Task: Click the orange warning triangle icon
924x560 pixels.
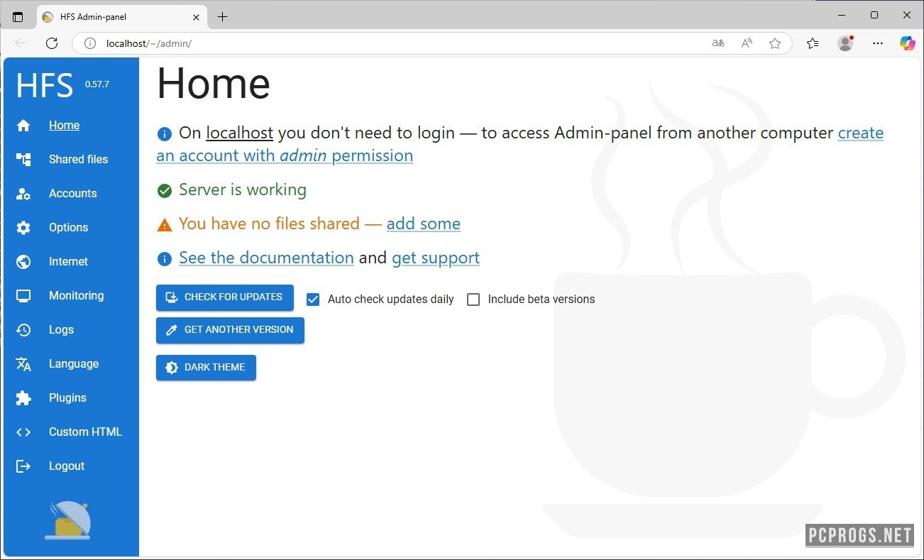Action: [165, 225]
